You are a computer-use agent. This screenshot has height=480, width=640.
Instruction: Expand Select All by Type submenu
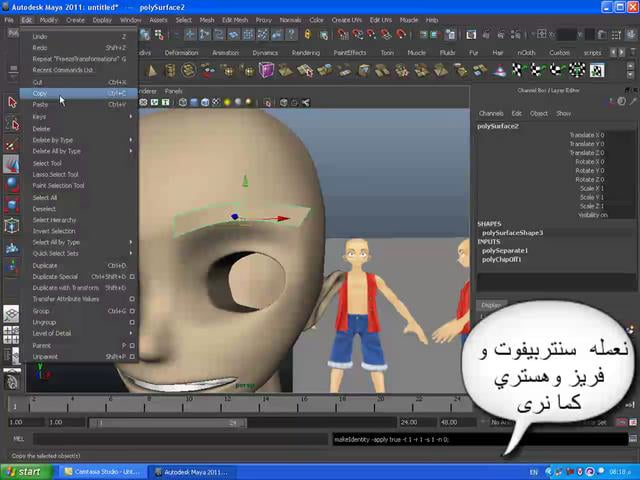(131, 242)
